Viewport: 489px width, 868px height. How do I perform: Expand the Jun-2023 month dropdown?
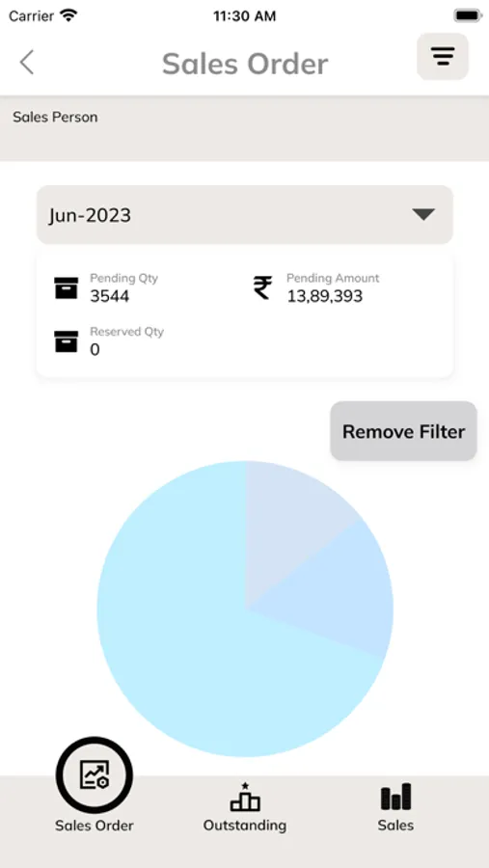point(245,215)
